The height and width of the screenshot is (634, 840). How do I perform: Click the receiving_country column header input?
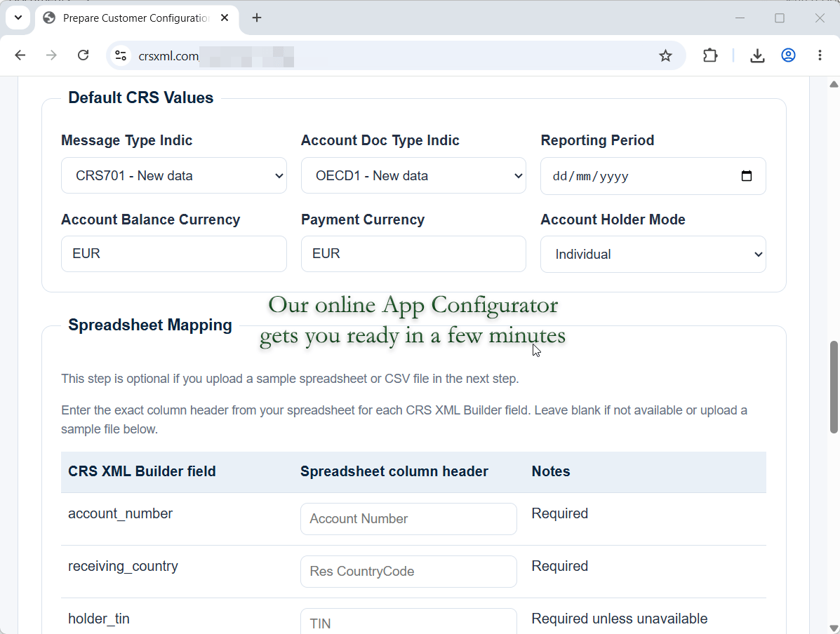(408, 572)
